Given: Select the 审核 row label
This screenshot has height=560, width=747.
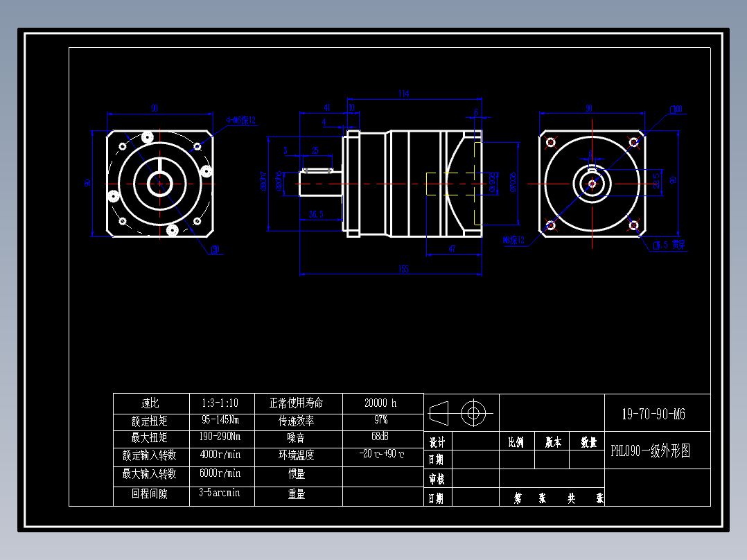Looking at the screenshot, I should (x=437, y=478).
